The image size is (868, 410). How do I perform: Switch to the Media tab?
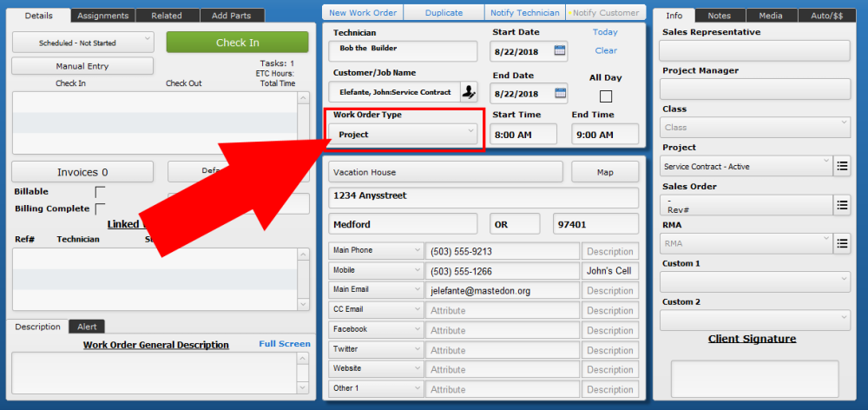tap(771, 16)
